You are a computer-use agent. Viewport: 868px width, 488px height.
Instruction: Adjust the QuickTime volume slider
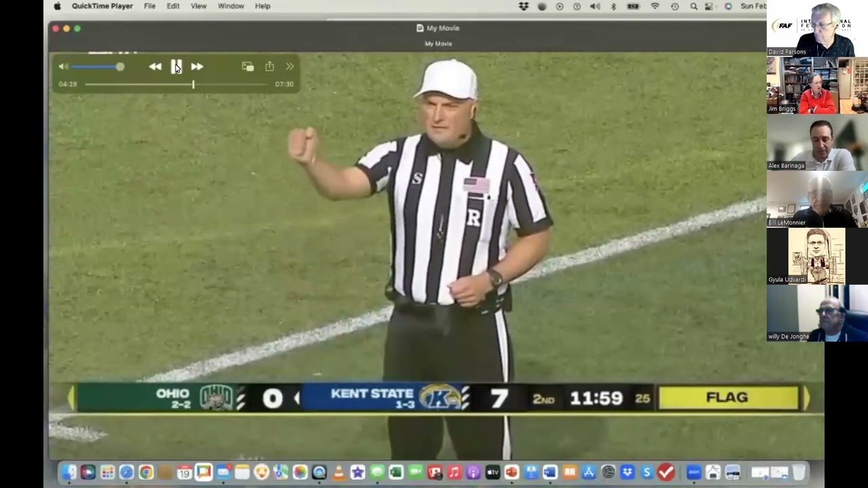tap(97, 66)
